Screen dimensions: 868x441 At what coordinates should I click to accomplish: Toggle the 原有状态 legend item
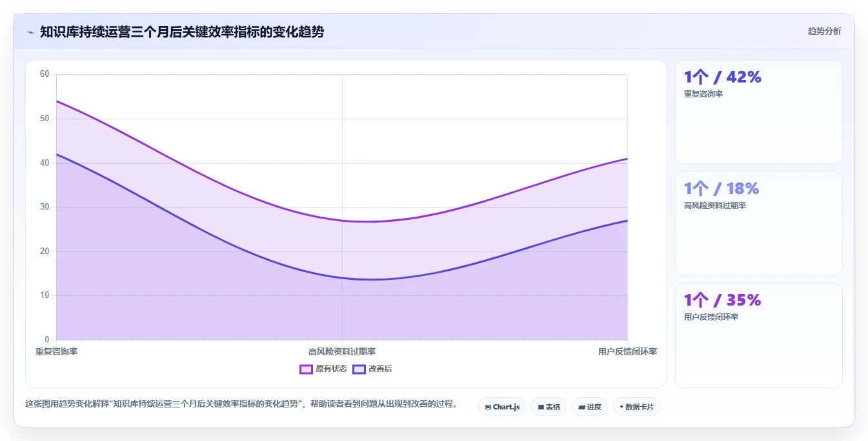click(323, 369)
